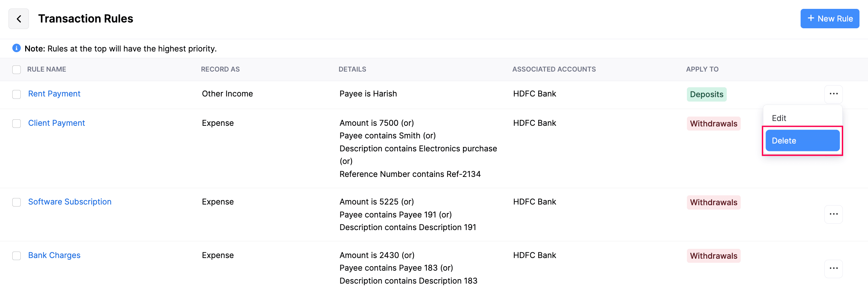Click the blue info note icon
Image resolution: width=868 pixels, height=287 pixels.
click(16, 48)
